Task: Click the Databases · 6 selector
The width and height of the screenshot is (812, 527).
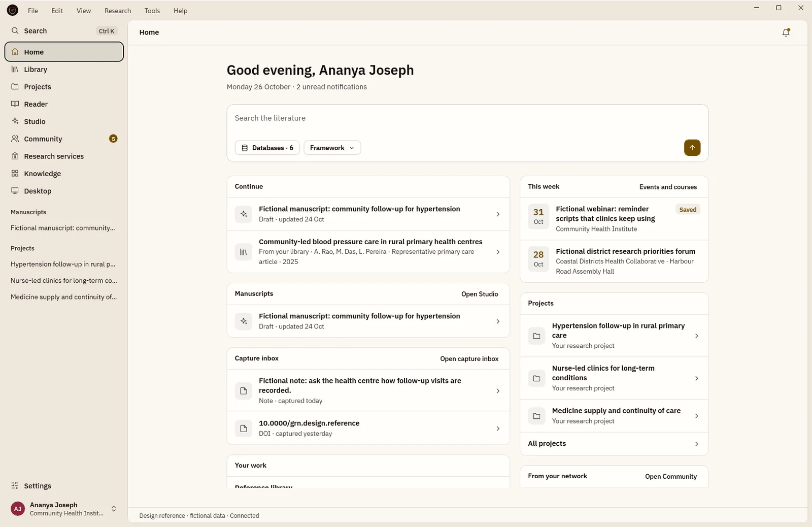Action: [267, 148]
